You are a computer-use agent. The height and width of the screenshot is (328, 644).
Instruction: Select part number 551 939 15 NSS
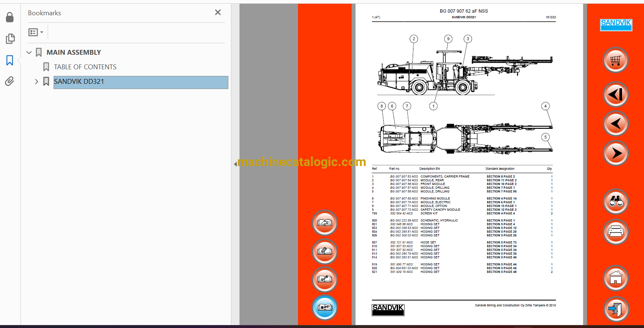[x=402, y=272]
